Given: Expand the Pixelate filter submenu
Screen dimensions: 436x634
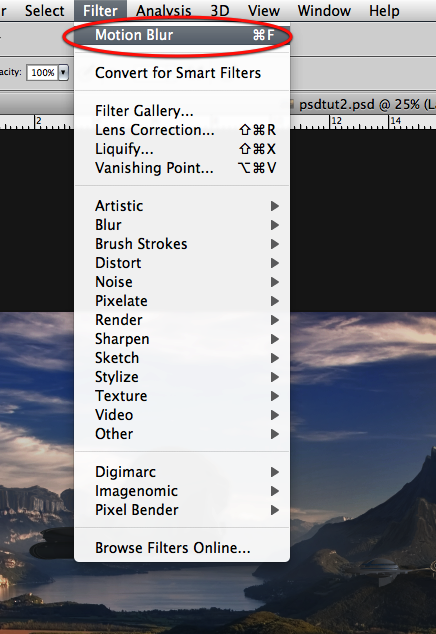Looking at the screenshot, I should point(182,301).
